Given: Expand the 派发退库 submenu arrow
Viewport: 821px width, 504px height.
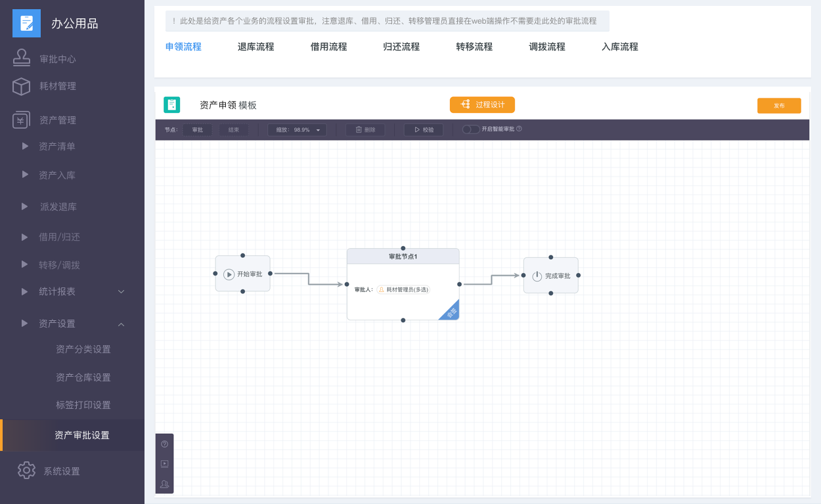Looking at the screenshot, I should 25,206.
